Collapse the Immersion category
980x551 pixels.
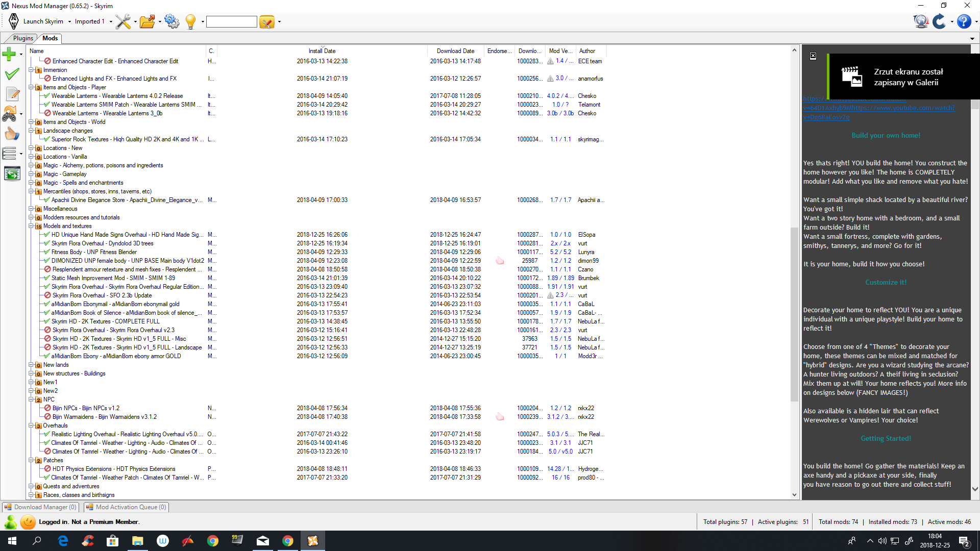tap(31, 70)
